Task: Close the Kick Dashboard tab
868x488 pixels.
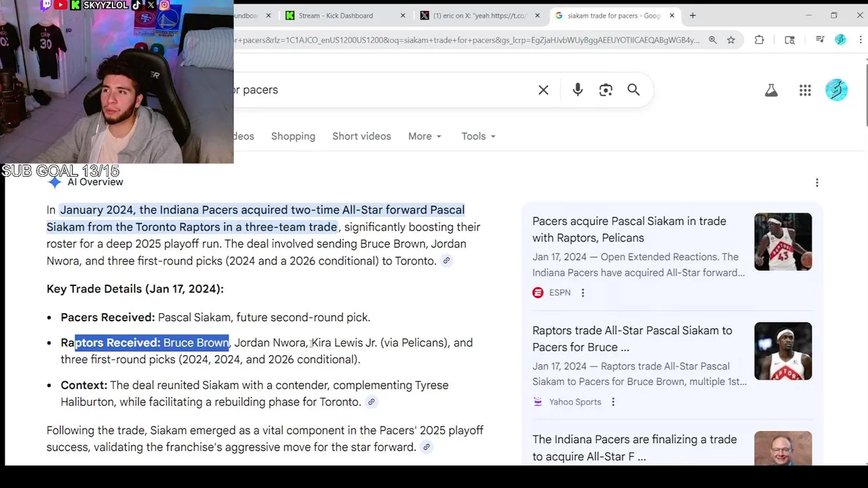Action: [403, 16]
